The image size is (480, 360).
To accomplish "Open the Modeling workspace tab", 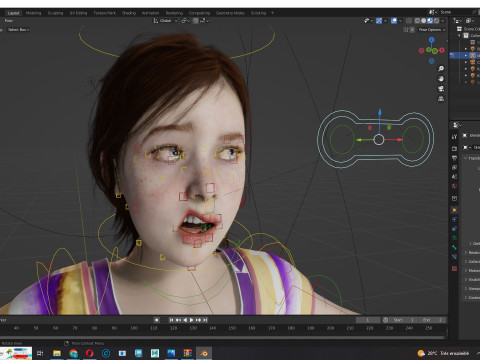I will [34, 13].
